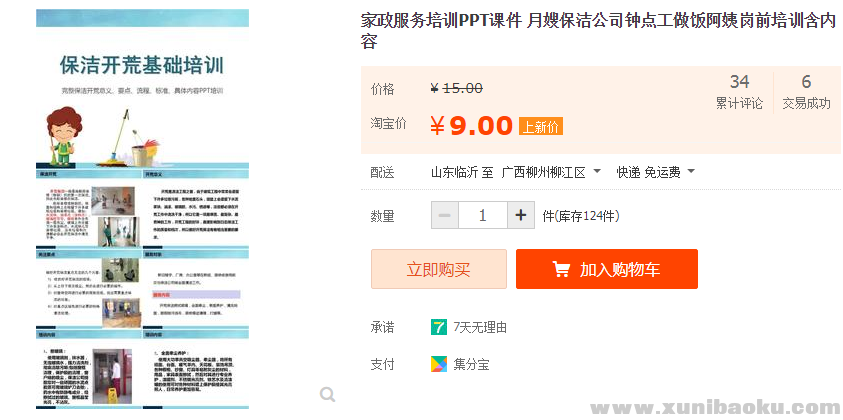The image size is (843, 420).
Task: Click the ¥9.00 Taobao price
Action: click(471, 125)
